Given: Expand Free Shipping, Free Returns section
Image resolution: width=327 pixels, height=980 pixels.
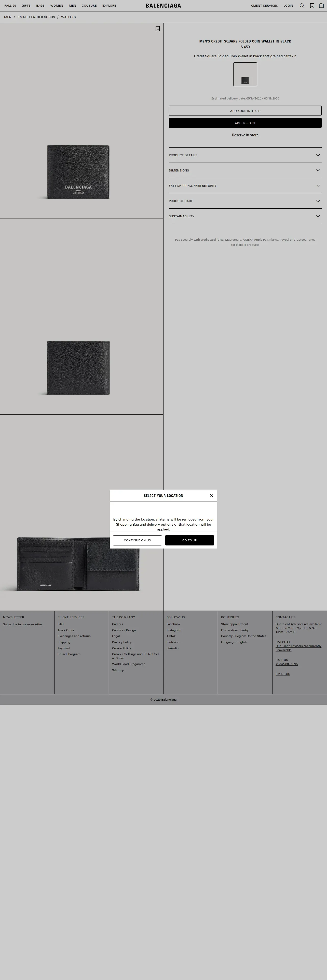Looking at the screenshot, I should tap(245, 186).
